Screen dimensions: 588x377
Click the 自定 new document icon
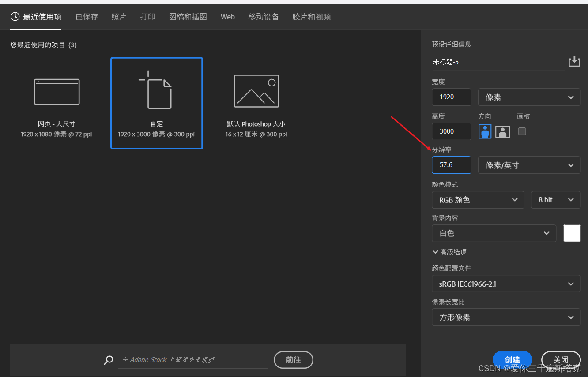coord(155,90)
